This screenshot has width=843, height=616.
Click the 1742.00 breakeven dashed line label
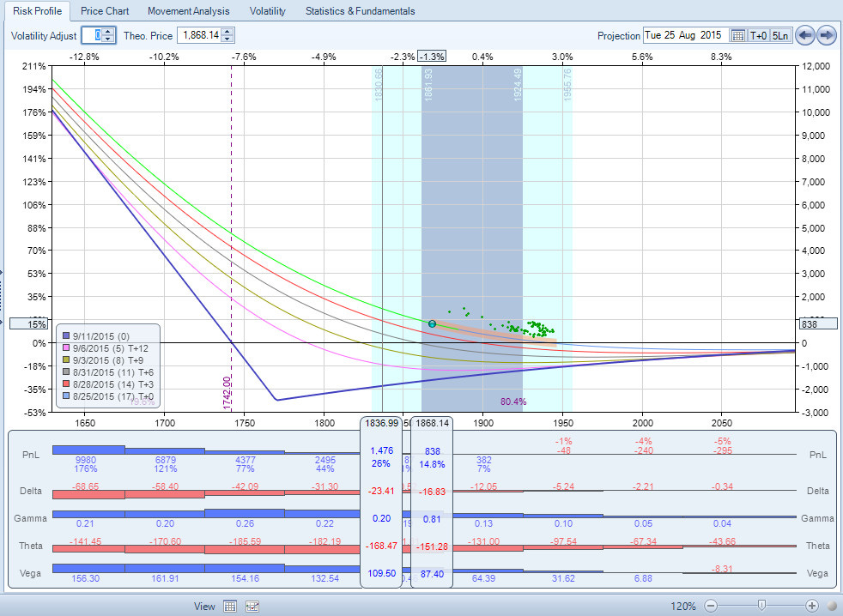tap(227, 393)
